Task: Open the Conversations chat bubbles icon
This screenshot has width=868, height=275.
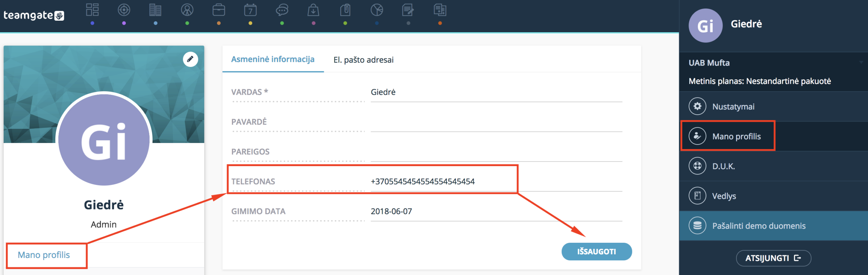Action: (282, 10)
